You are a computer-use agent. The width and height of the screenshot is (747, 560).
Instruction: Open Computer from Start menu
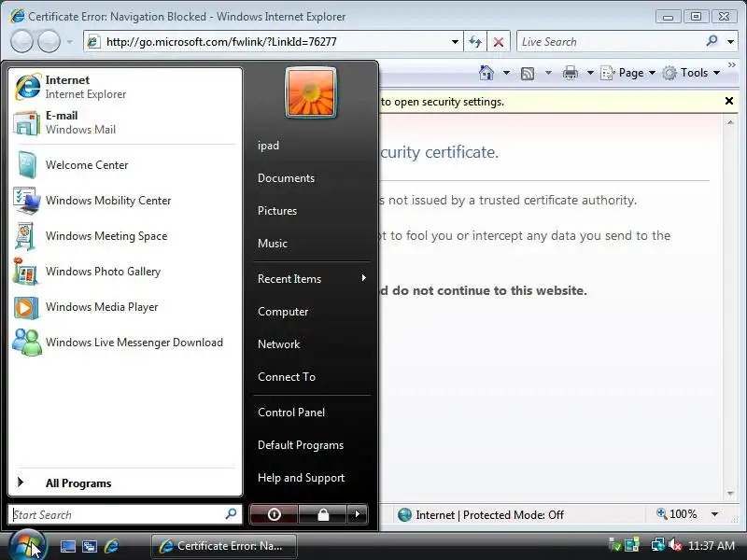(312, 312)
